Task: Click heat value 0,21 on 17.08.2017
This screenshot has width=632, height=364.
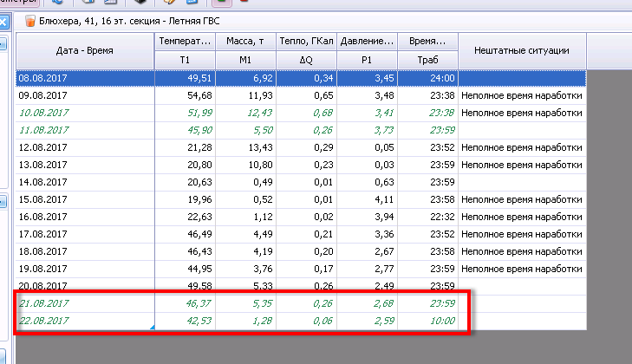Action: [323, 234]
